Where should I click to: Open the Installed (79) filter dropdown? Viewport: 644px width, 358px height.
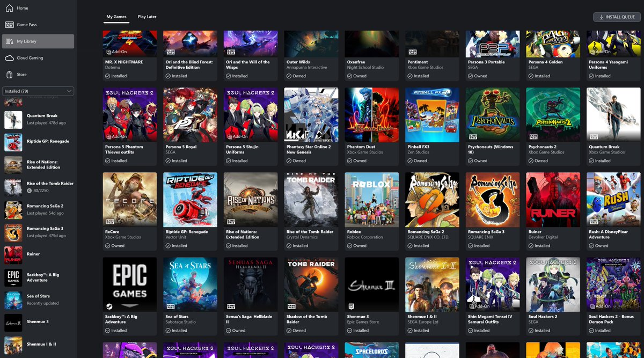[38, 91]
